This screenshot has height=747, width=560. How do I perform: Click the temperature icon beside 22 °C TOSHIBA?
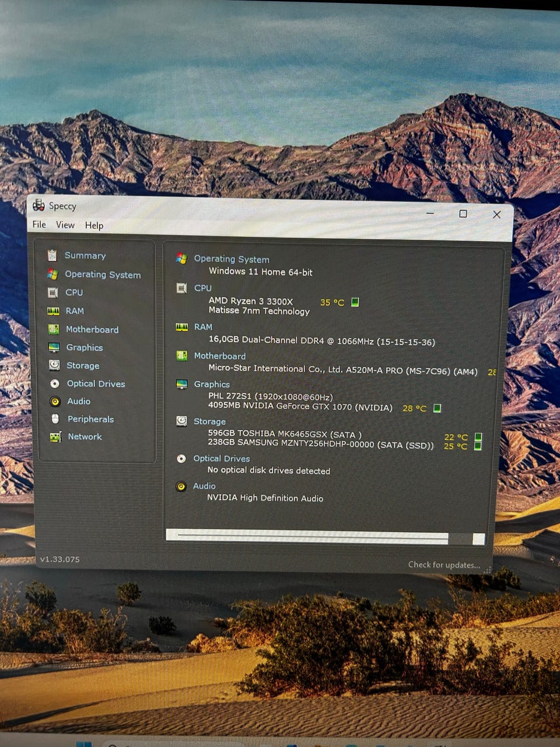478,437
